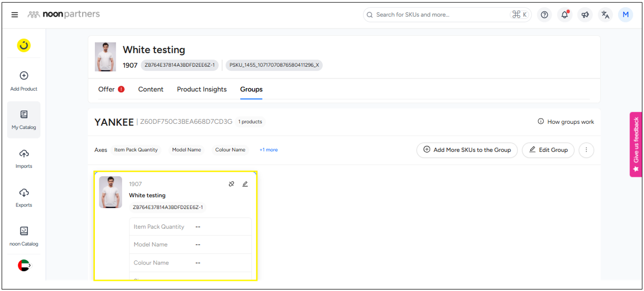Screen dimensions: 644x291
Task: Click the Search for SKUs field
Action: pos(439,15)
